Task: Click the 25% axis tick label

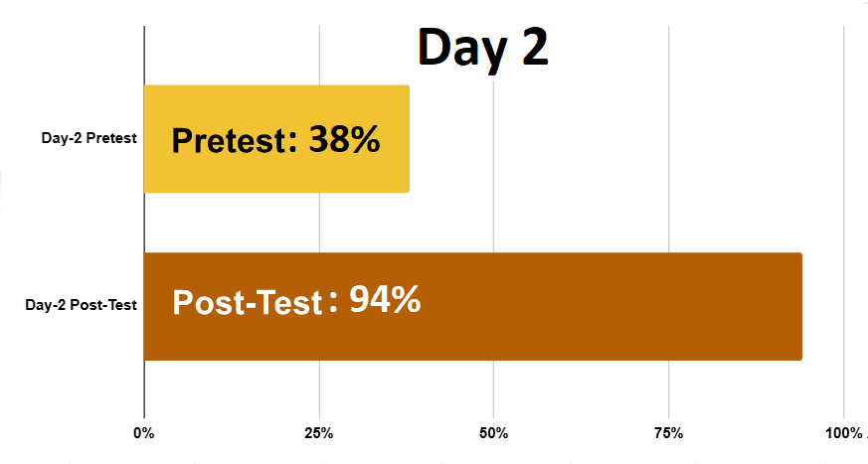Action: click(x=319, y=433)
